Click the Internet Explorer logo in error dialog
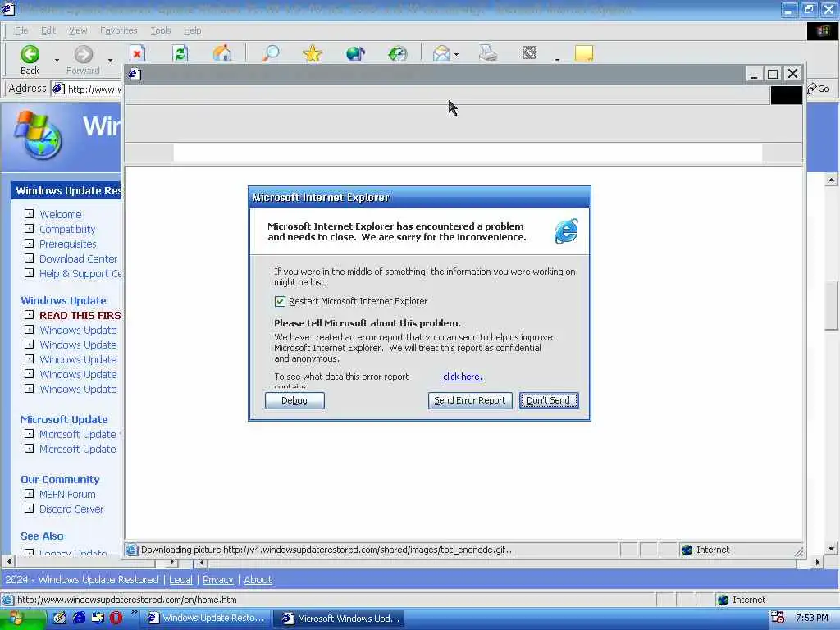 pos(566,231)
